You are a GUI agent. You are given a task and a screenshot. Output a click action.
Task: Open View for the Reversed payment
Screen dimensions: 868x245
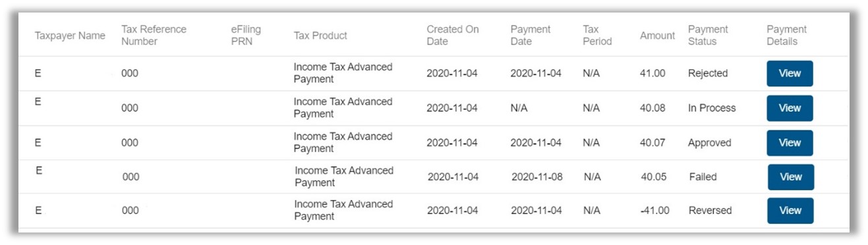790,211
